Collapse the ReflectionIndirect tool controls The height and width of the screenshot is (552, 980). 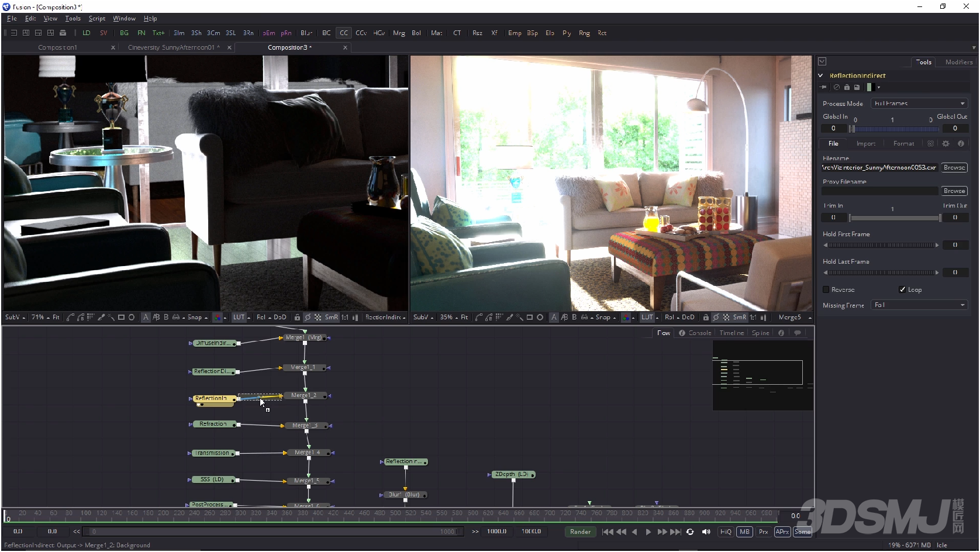(820, 75)
